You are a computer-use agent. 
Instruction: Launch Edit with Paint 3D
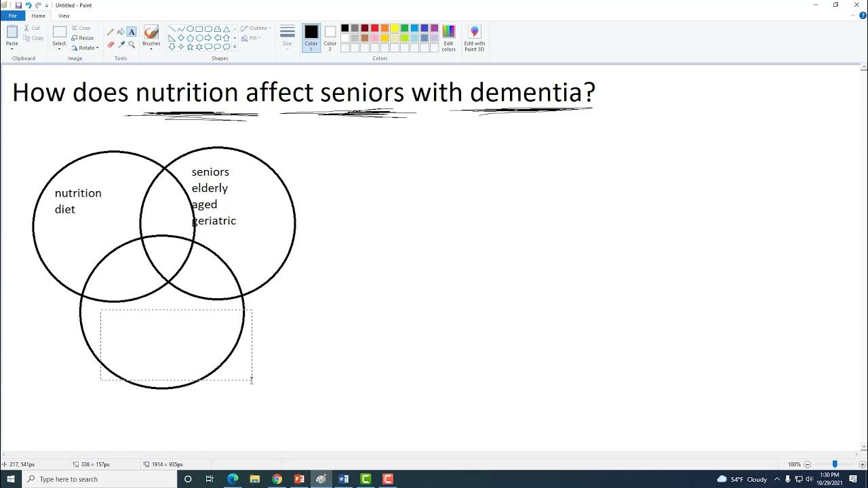[x=475, y=39]
